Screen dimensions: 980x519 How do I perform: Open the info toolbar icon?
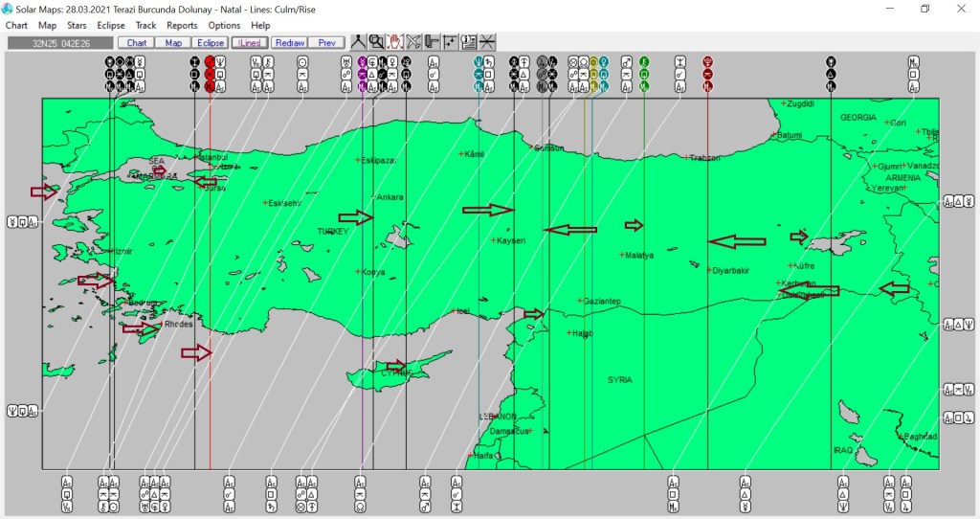tap(469, 42)
